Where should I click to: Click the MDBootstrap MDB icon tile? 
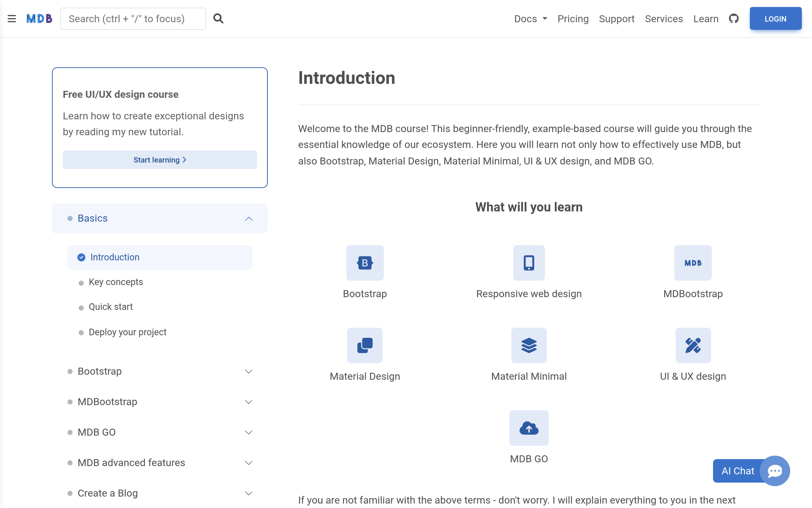pos(693,263)
